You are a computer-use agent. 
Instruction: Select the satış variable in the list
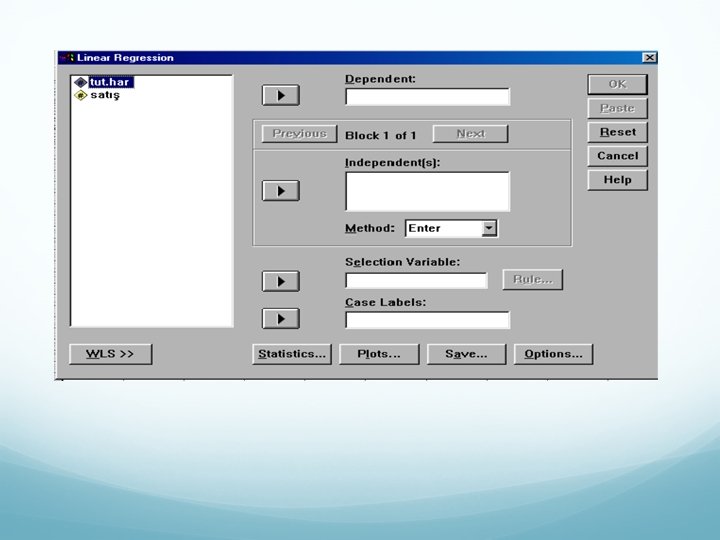(x=105, y=95)
